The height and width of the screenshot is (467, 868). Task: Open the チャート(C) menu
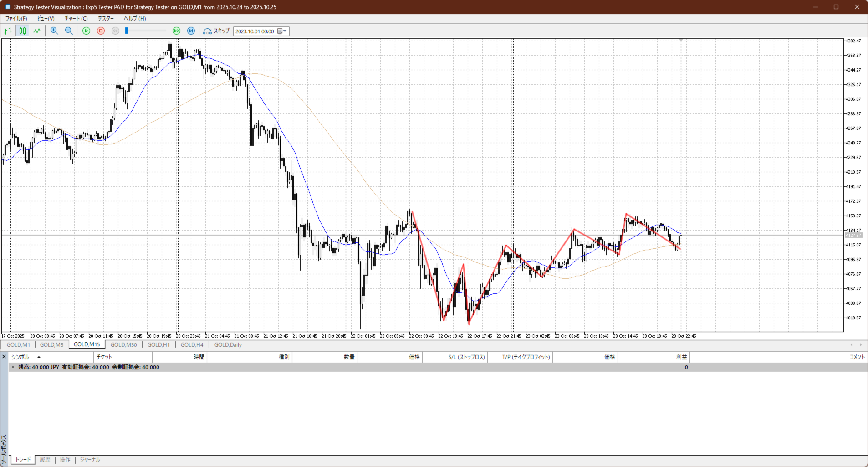pyautogui.click(x=76, y=19)
